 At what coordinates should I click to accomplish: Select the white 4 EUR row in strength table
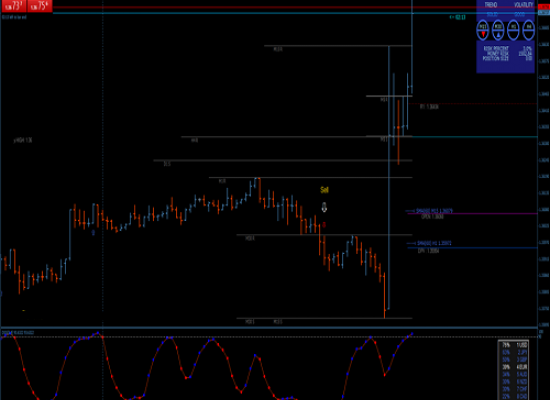click(x=514, y=367)
